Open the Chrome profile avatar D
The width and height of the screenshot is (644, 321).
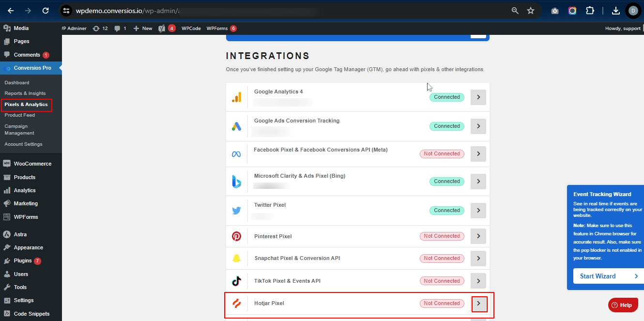pos(633,10)
